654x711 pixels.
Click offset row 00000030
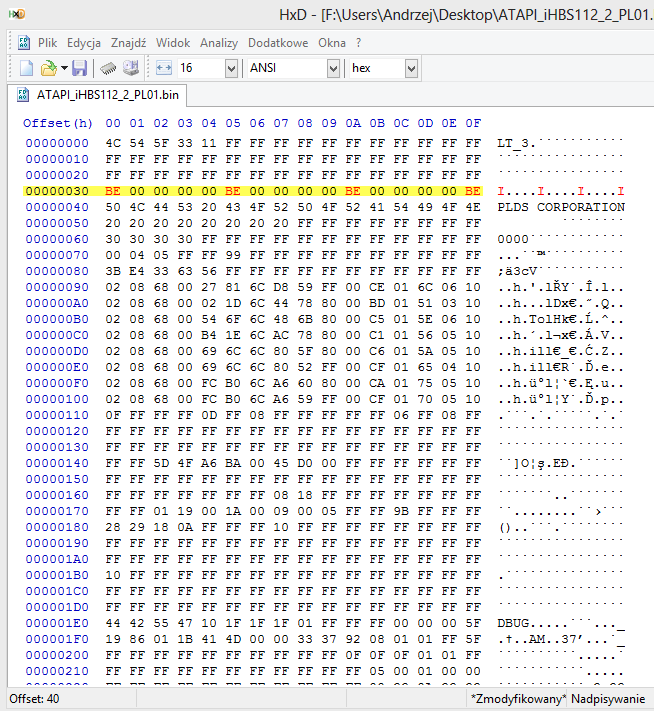pos(57,191)
